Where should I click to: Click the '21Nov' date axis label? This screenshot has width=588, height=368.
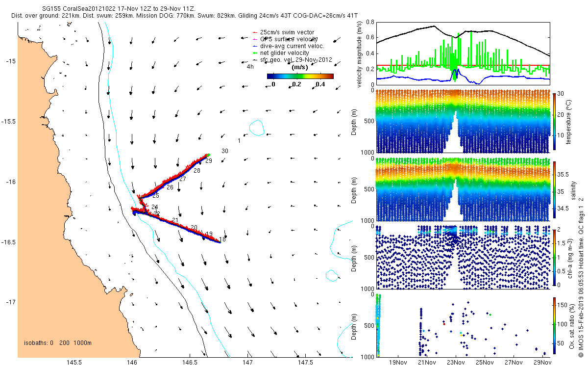click(427, 362)
